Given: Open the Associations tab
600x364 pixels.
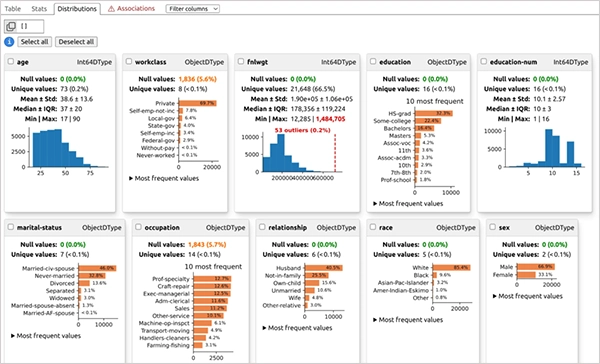Looking at the screenshot, I should [x=132, y=8].
